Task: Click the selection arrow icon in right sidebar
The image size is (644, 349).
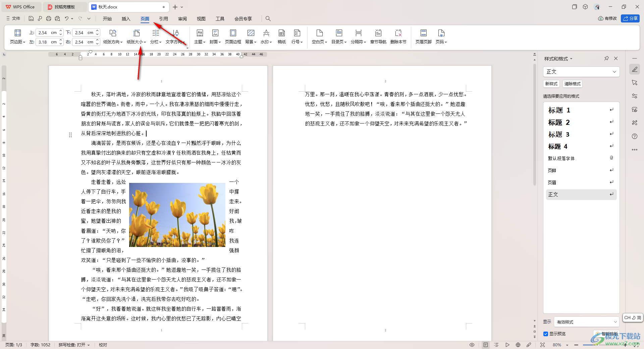Action: (x=635, y=83)
